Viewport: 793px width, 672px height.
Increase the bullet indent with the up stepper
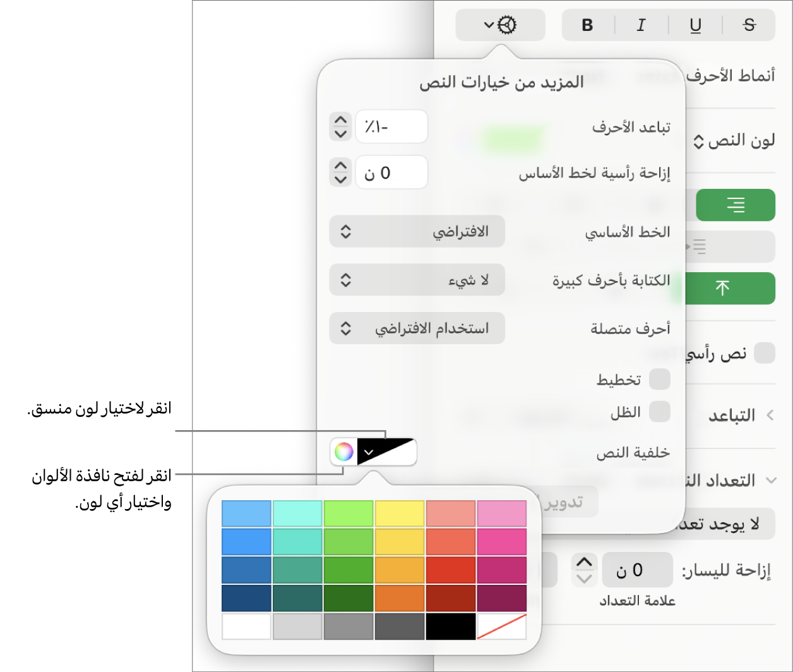point(585,561)
